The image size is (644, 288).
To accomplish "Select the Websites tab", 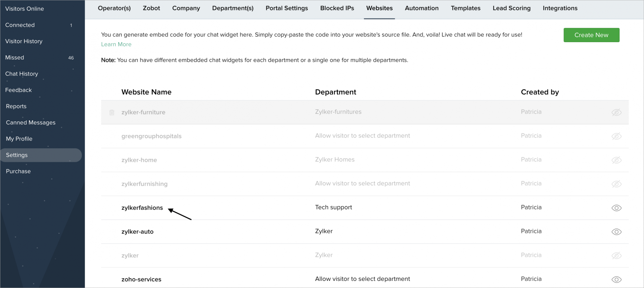I will pyautogui.click(x=379, y=8).
